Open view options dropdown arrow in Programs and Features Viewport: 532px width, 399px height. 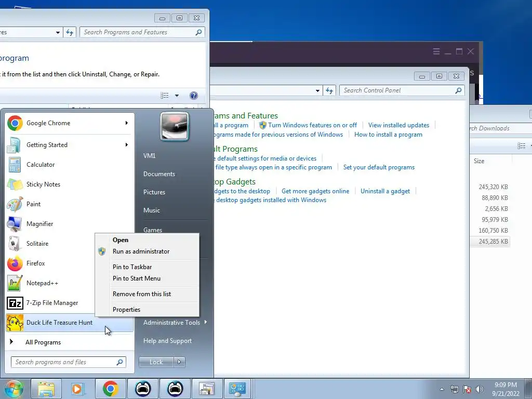click(x=177, y=96)
